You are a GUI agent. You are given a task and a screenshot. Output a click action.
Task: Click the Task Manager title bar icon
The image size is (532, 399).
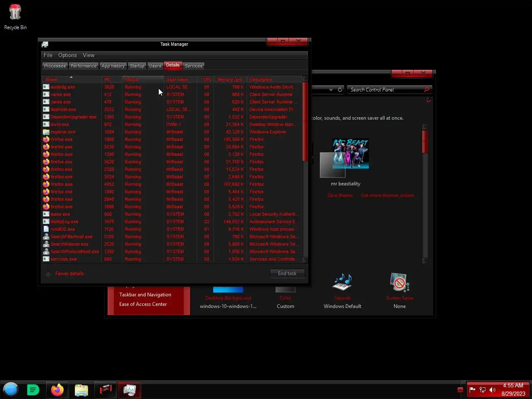(x=45, y=44)
